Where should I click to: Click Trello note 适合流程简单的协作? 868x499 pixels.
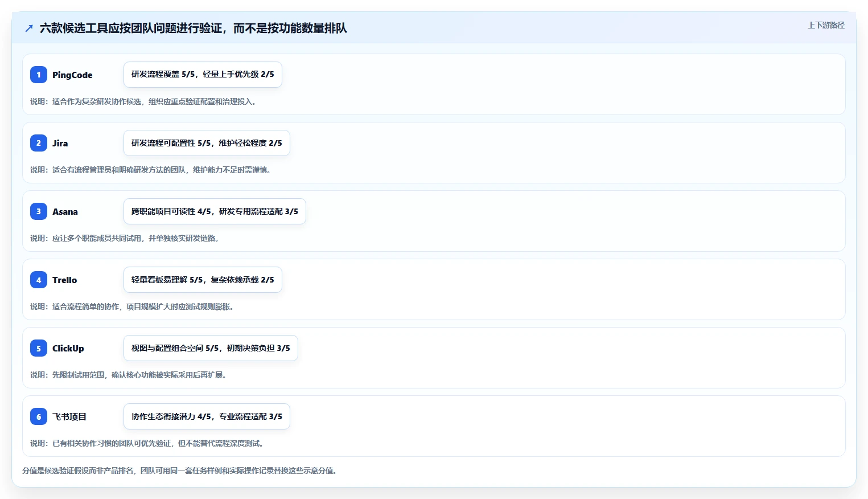pos(132,306)
